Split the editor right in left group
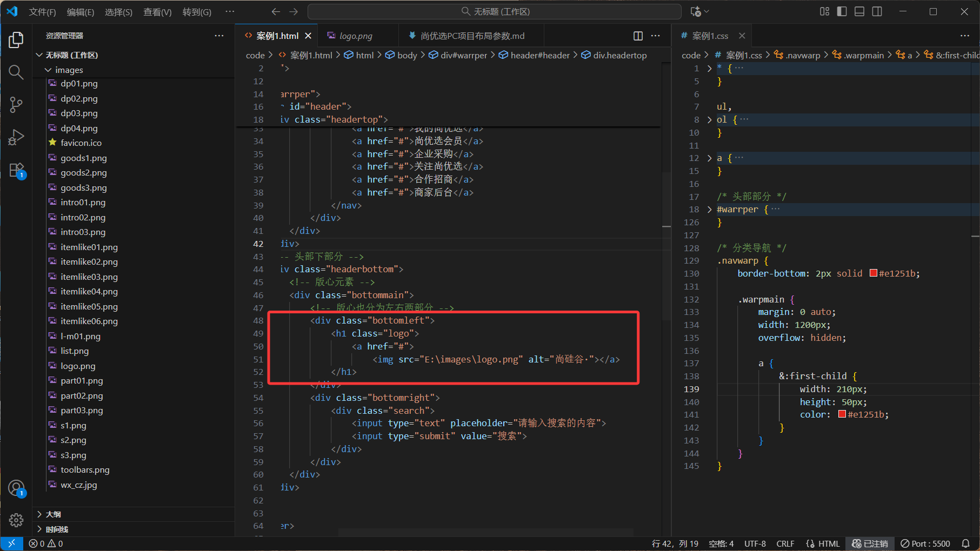Viewport: 980px width, 551px height. point(638,36)
